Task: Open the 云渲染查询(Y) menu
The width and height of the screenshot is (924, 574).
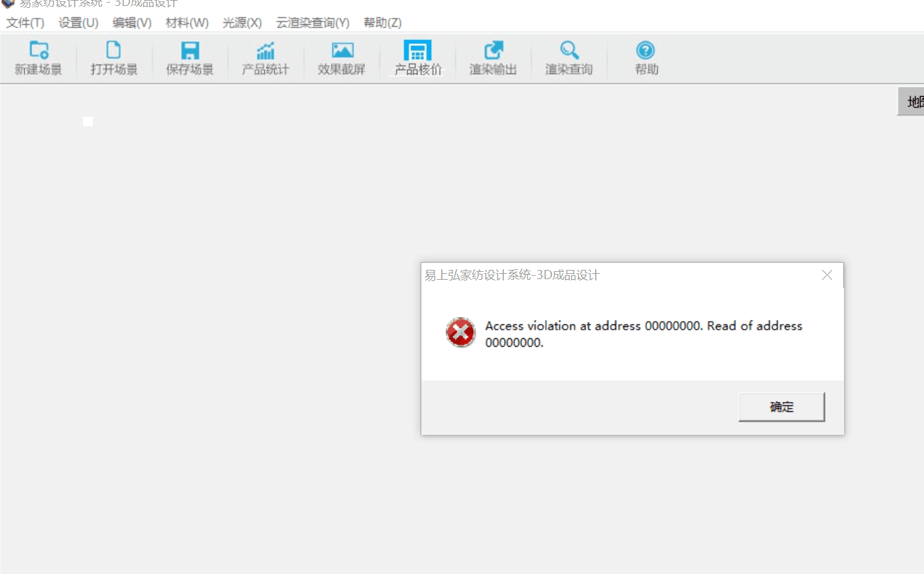Action: 312,23
